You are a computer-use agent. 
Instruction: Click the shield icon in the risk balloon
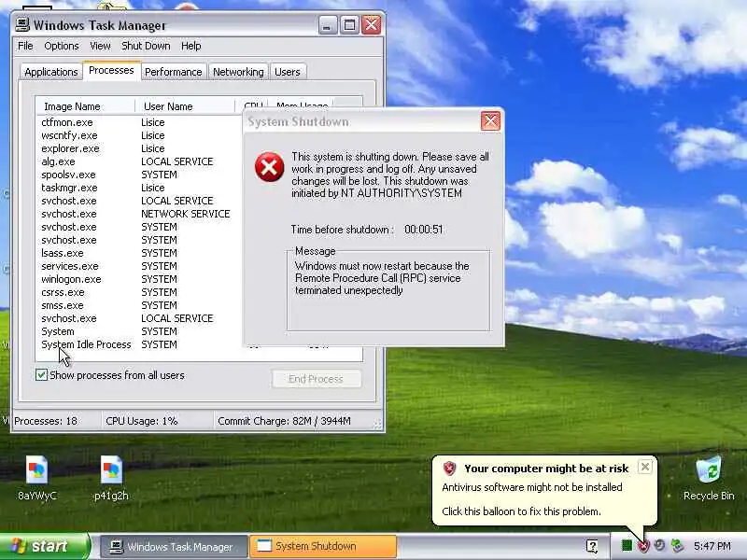point(449,469)
